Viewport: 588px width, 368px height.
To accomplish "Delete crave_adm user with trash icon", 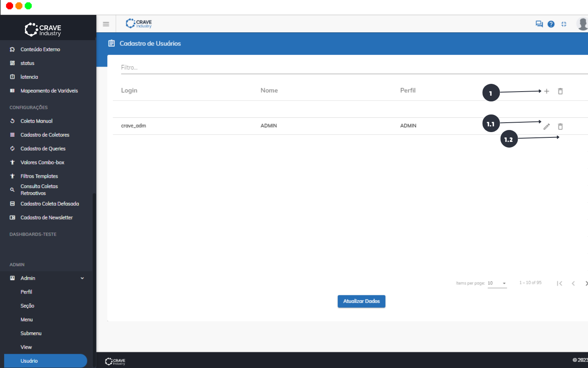I will 560,126.
